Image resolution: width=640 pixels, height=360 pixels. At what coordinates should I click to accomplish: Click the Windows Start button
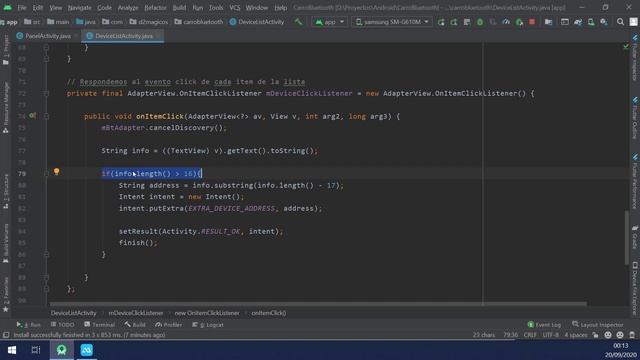coord(12,350)
